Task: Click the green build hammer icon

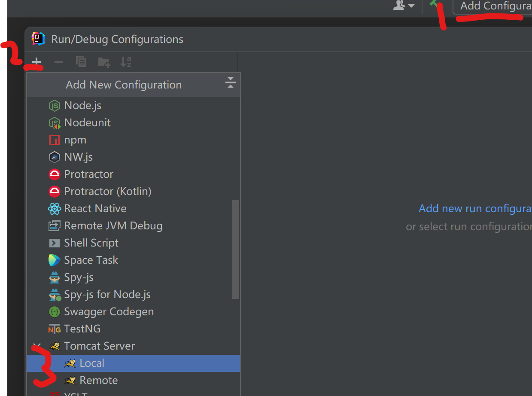Action: click(434, 3)
